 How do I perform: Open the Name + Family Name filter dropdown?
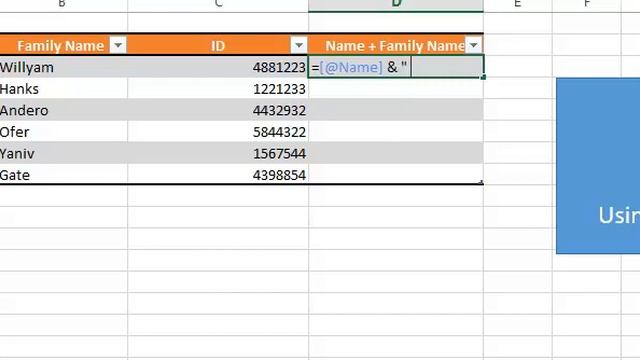coord(474,45)
